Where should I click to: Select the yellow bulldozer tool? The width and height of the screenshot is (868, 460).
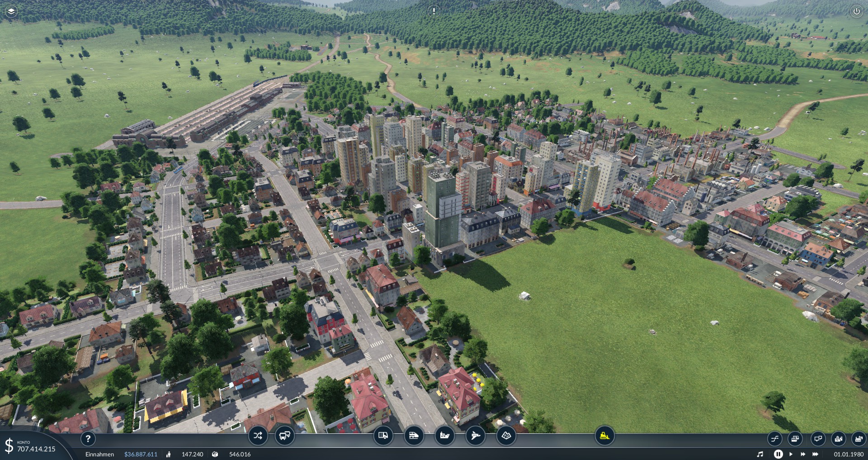point(604,436)
